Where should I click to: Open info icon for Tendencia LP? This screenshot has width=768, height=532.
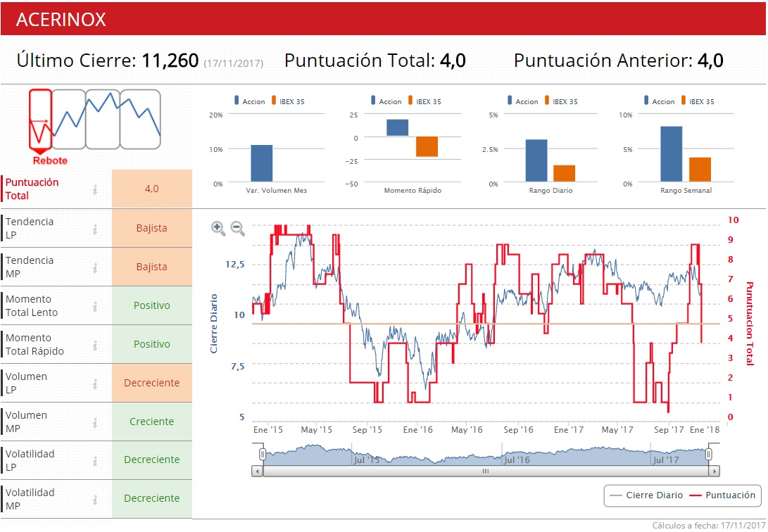click(x=95, y=229)
